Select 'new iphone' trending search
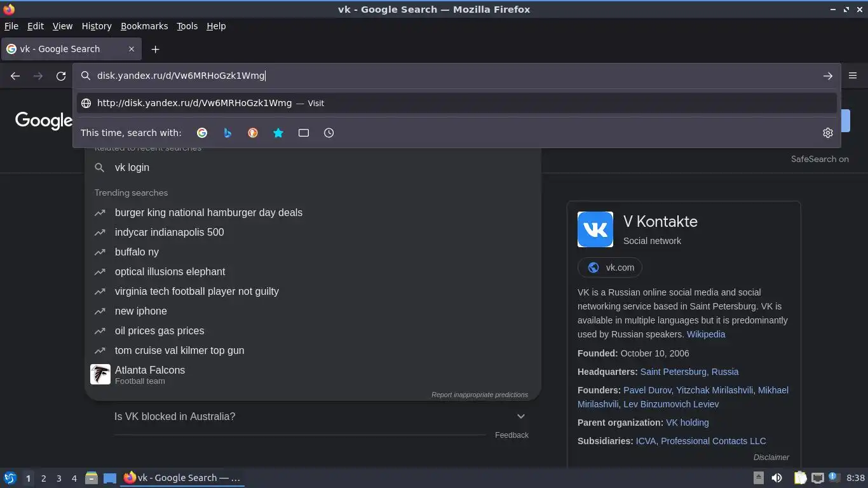868x488 pixels. (313, 311)
